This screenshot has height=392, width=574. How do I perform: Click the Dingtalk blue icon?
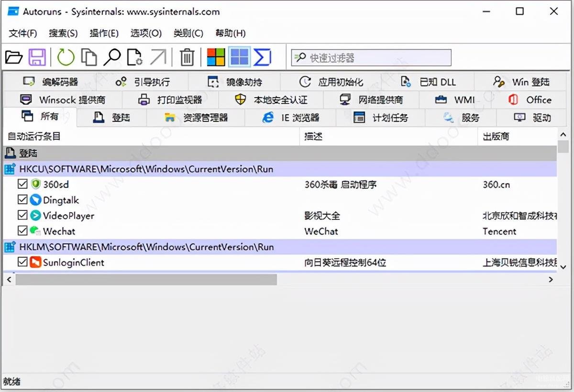tap(35, 200)
